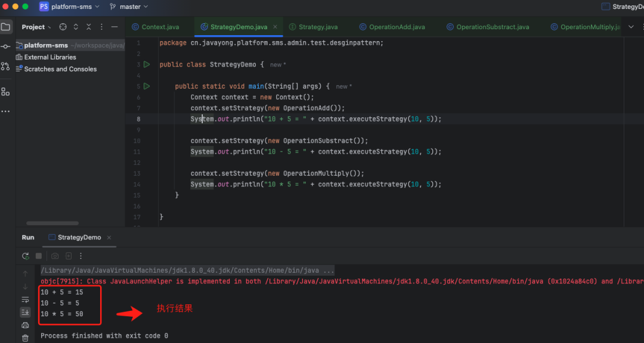Viewport: 644px width, 343px height.
Task: Click the screenshot camera icon in Run toolbar
Action: (55, 256)
